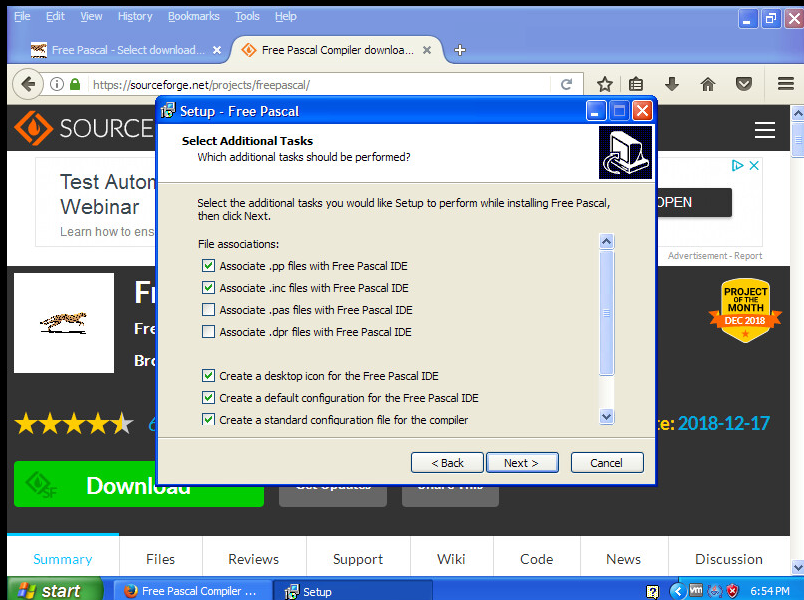Screen dimensions: 804x600
Task: Uncheck Associate .pp files checkbox
Action: tap(208, 266)
